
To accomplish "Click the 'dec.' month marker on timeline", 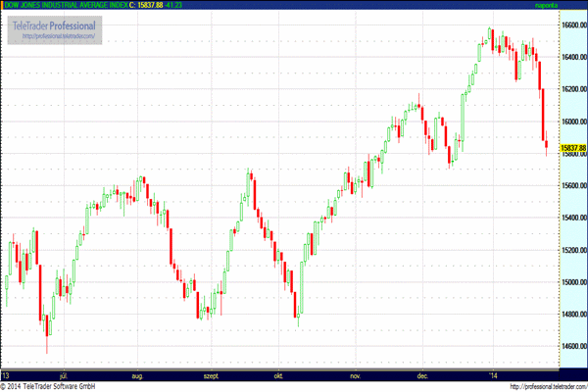I will tap(422, 376).
